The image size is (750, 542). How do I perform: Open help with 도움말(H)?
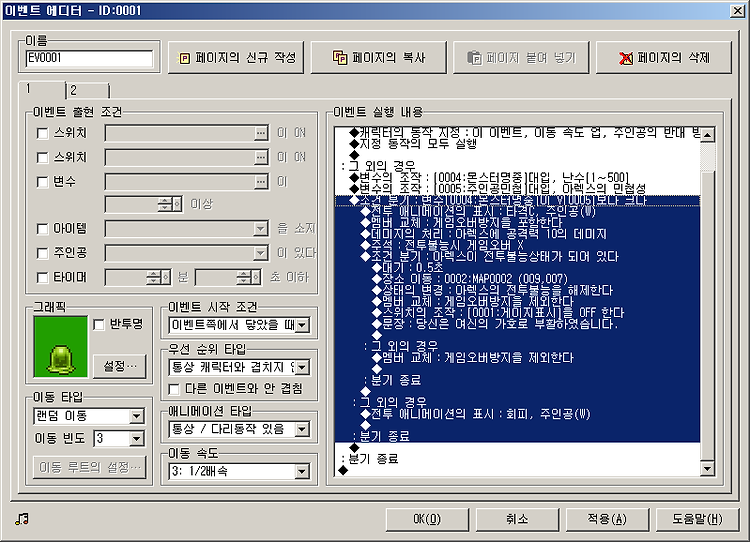697,519
